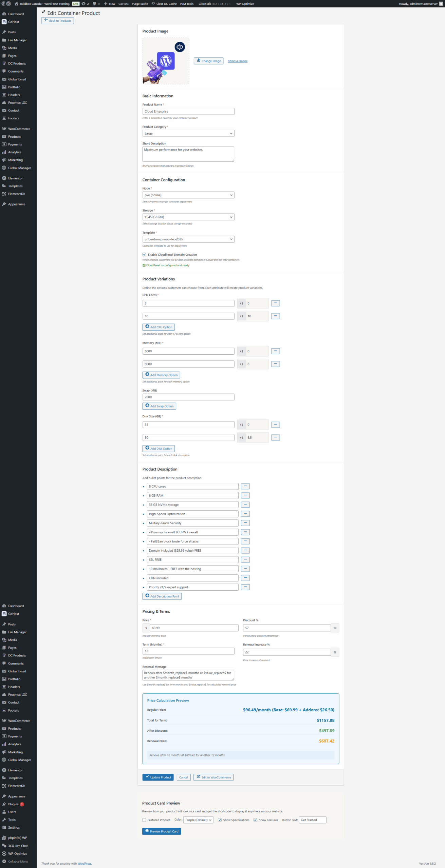Remove the 50 GB disk option
The height and width of the screenshot is (868, 445).
tap(275, 437)
